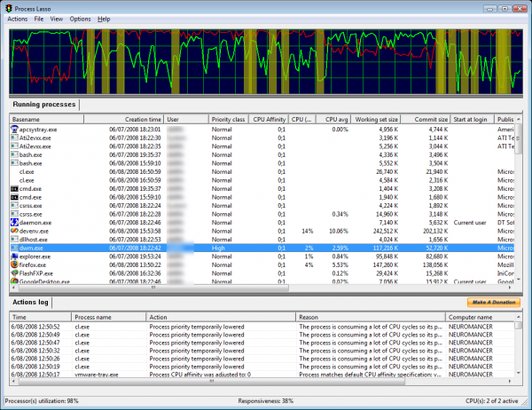532x410 pixels.
Task: Open the Actions menu
Action: (x=17, y=19)
